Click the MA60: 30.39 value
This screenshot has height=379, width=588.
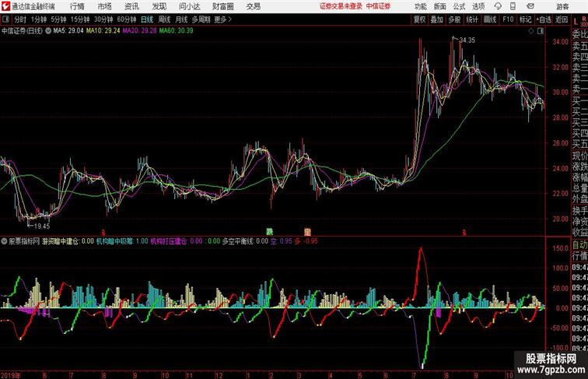pyautogui.click(x=177, y=31)
